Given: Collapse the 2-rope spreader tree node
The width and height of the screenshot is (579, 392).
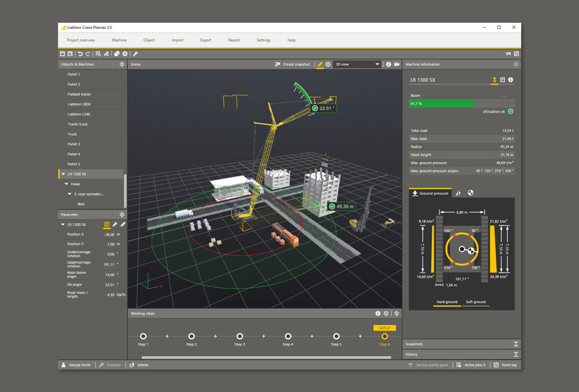Looking at the screenshot, I should point(69,194).
